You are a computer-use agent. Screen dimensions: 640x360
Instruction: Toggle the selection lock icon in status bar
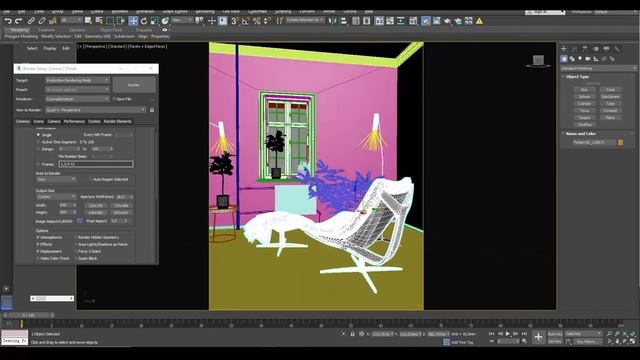point(353,334)
